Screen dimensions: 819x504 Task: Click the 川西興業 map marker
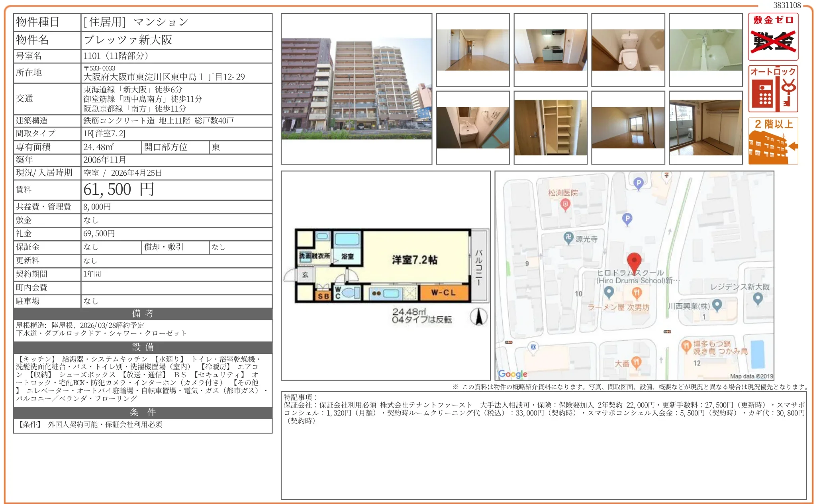coord(717,305)
